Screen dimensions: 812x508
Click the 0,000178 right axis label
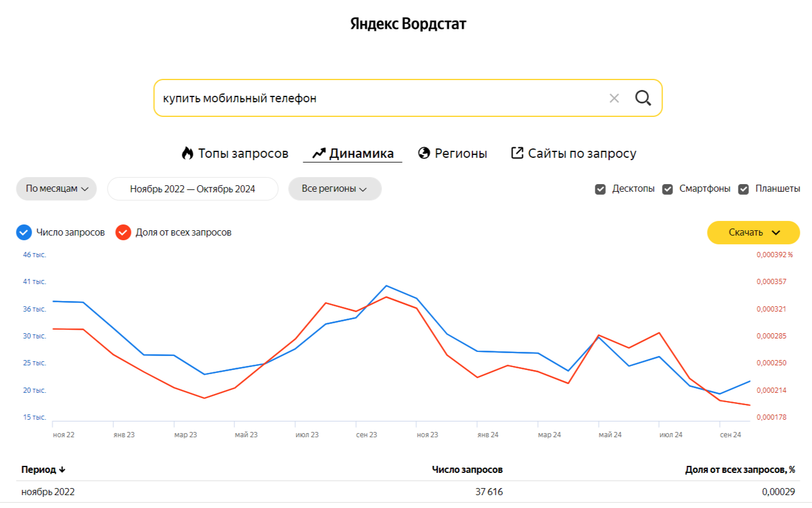tap(772, 417)
